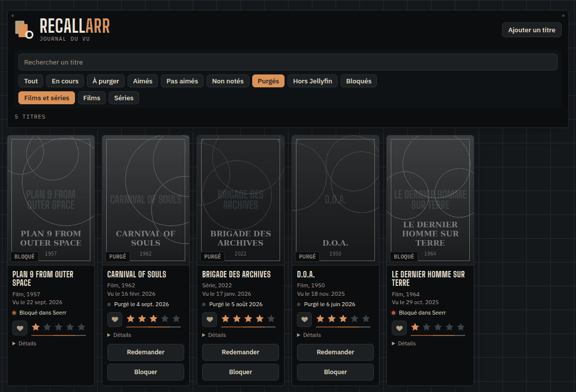Redemander Carnival of Souls

145,352
